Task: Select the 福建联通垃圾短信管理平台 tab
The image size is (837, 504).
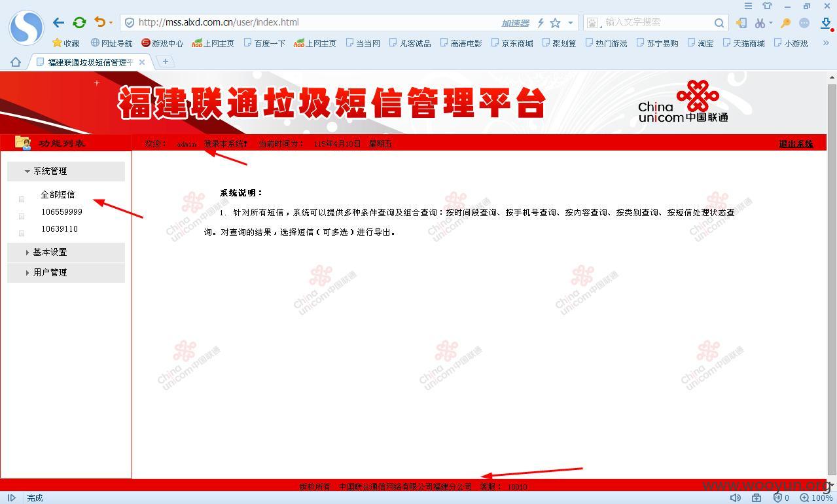Action: tap(90, 62)
